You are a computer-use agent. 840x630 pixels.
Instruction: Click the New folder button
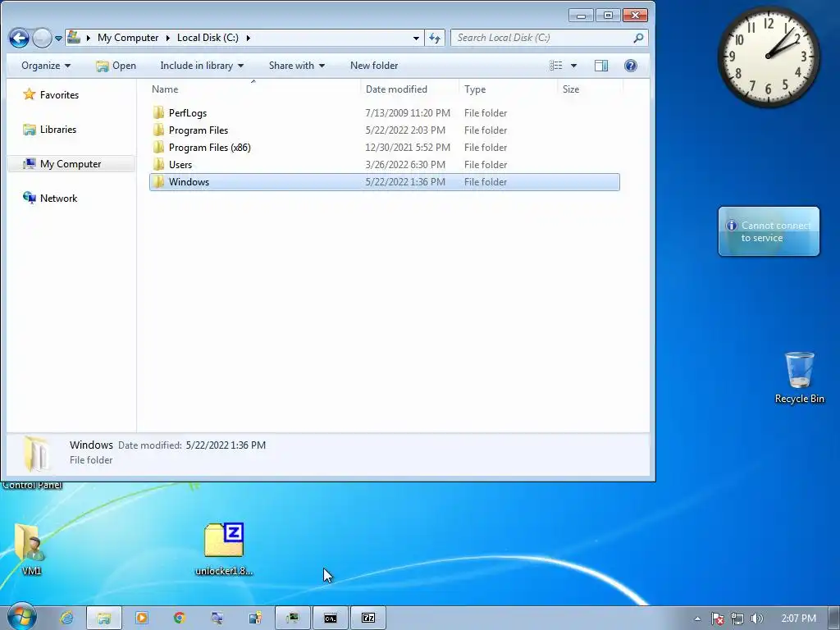click(374, 66)
